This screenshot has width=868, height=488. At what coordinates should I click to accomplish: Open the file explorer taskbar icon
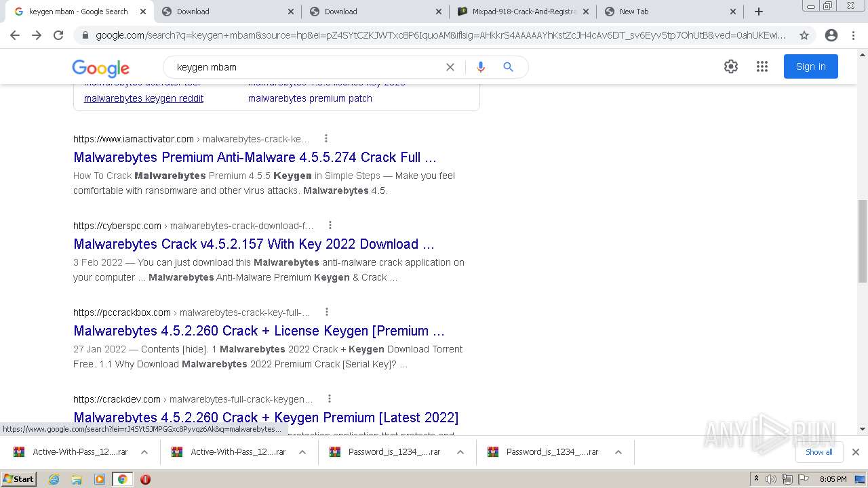coord(77,479)
